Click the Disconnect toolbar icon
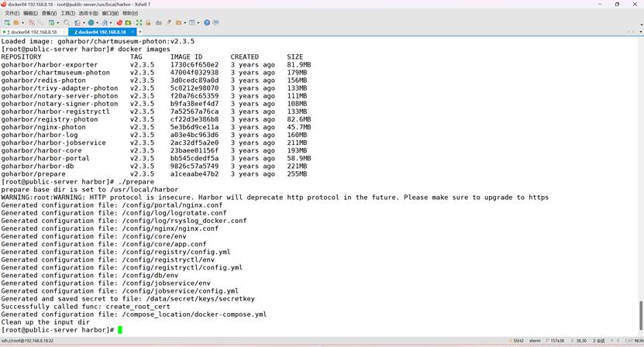Image resolution: width=644 pixels, height=347 pixels. pos(31,22)
